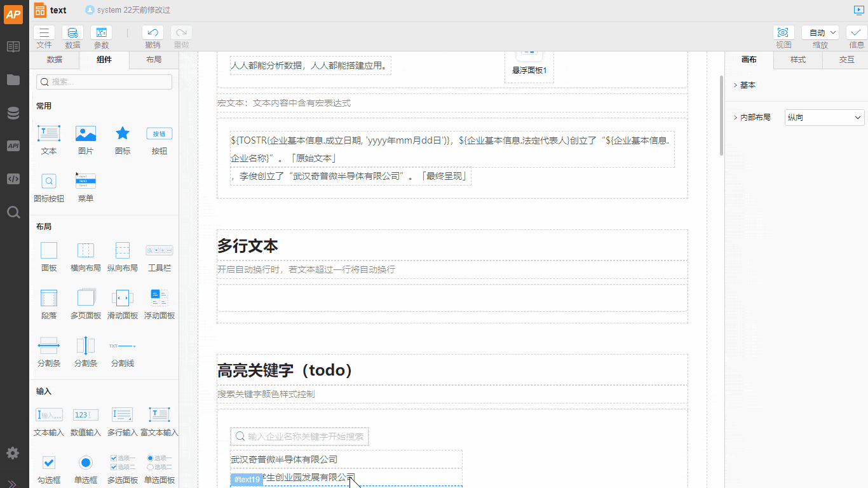868x488 pixels.
Task: Click the 多选面板 multi-select panel component
Action: click(x=123, y=463)
